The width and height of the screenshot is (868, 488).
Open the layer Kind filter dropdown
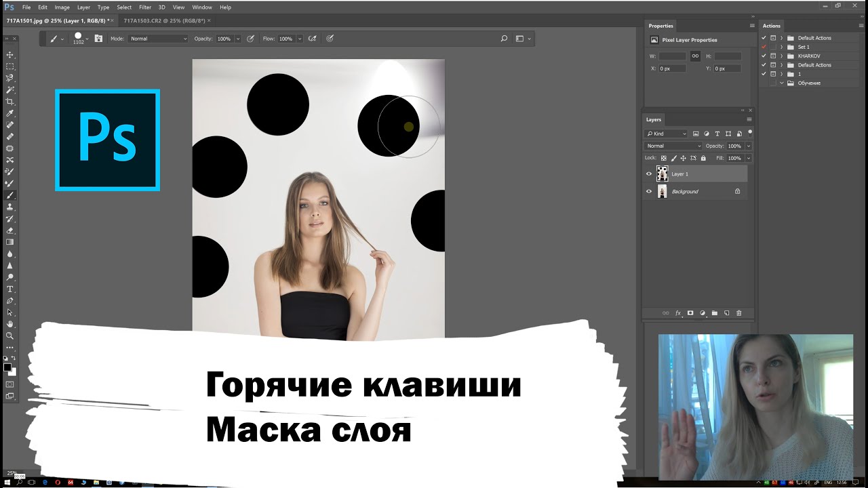click(x=666, y=134)
